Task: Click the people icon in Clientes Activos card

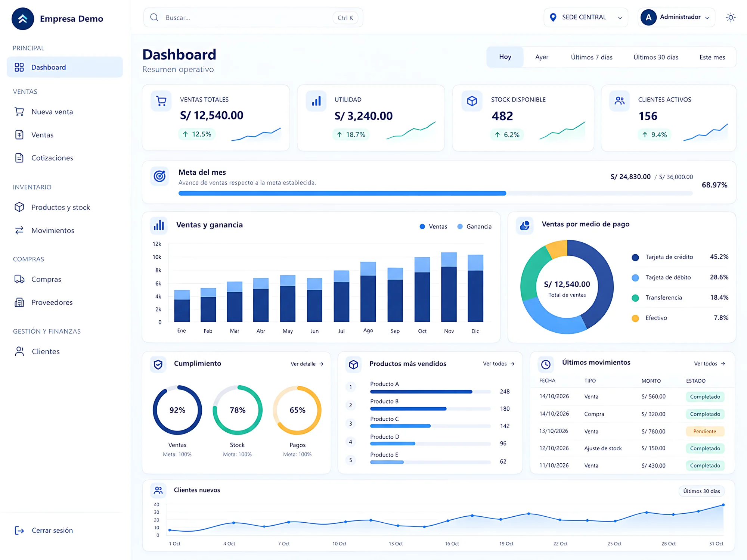Action: tap(620, 101)
